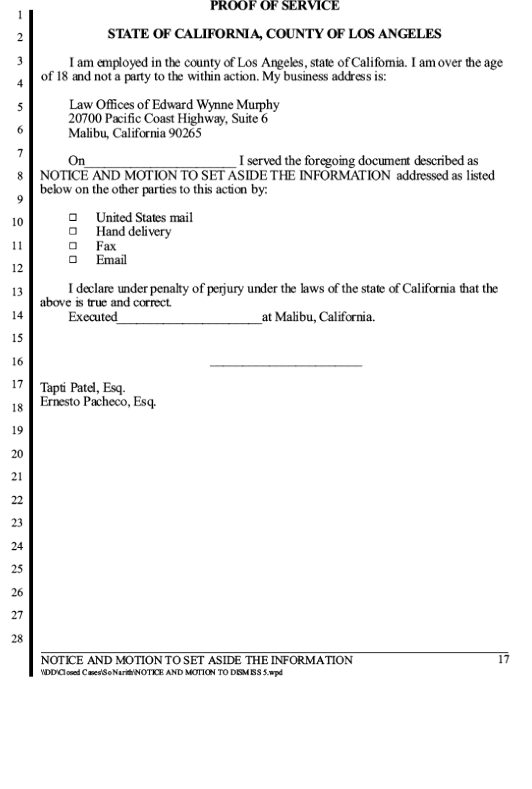Click the "I declare under penalty of perjury" sentence
The height and width of the screenshot is (789, 532).
[269, 295]
